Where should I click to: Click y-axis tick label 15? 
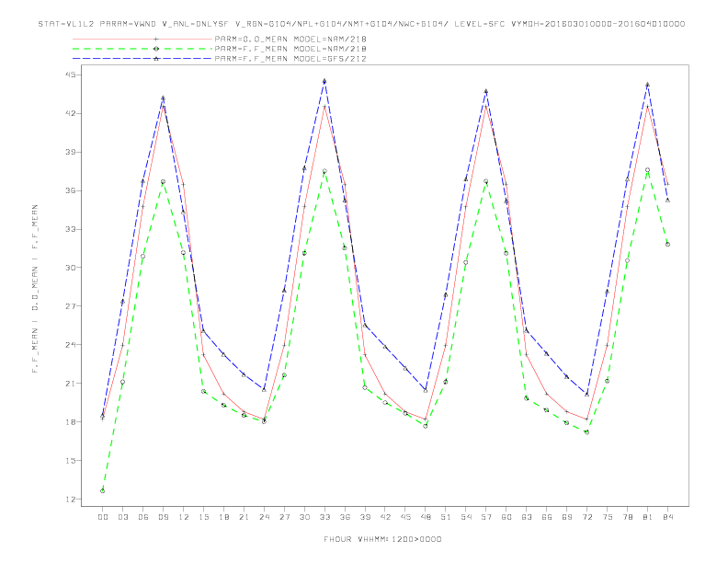tap(73, 461)
